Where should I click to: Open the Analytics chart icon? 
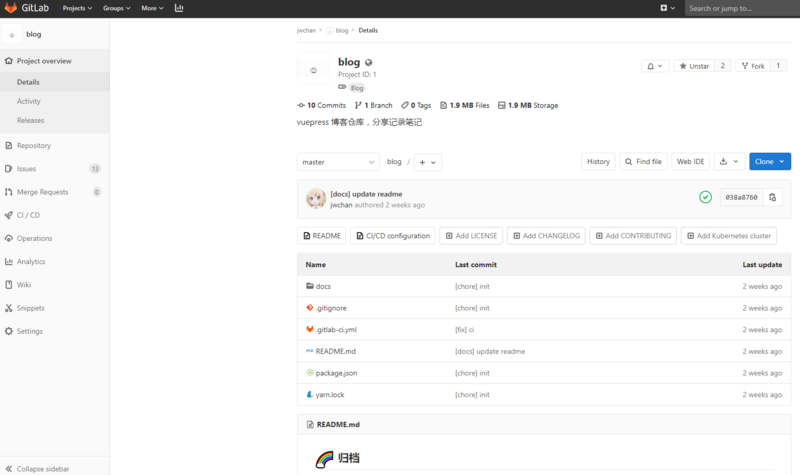(x=9, y=261)
